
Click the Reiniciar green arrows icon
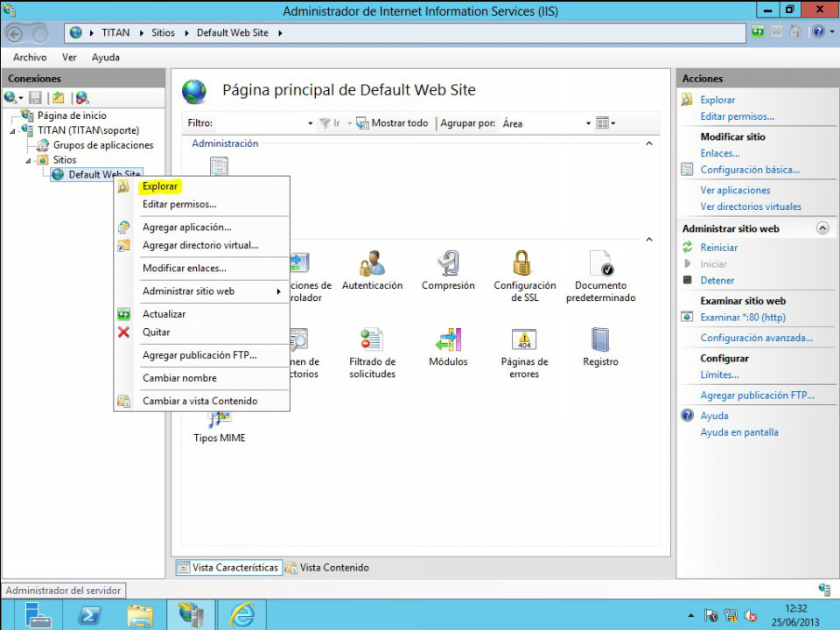[688, 247]
